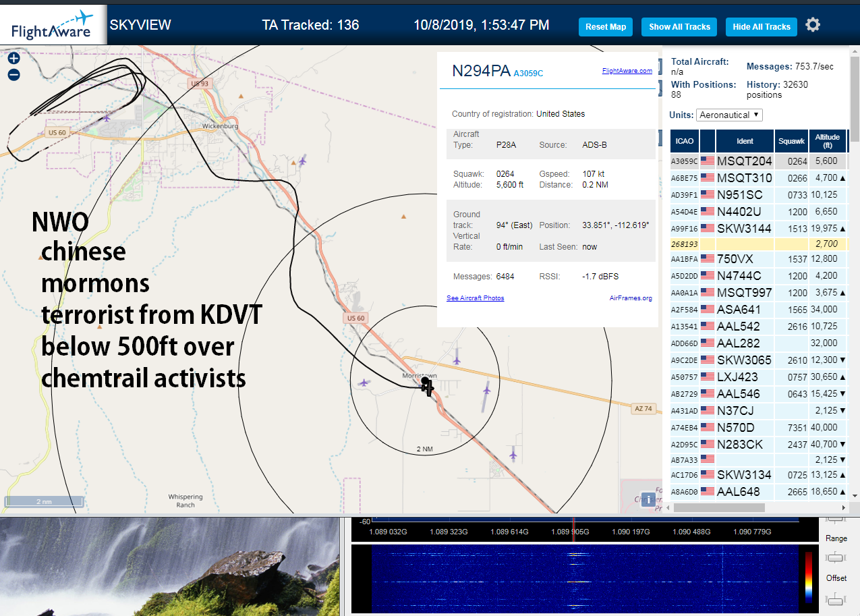Click the 1.089 032G frequency label
This screenshot has height=616, width=860.
388,532
